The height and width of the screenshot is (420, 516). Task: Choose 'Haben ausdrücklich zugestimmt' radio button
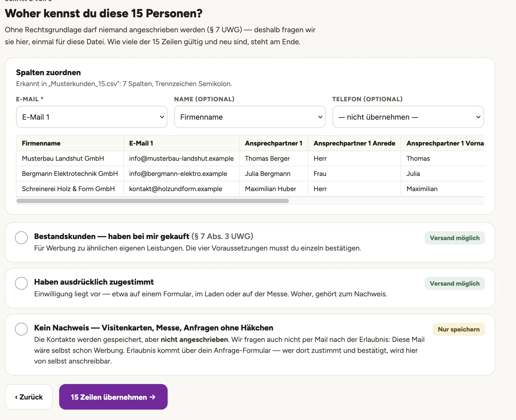click(x=21, y=283)
